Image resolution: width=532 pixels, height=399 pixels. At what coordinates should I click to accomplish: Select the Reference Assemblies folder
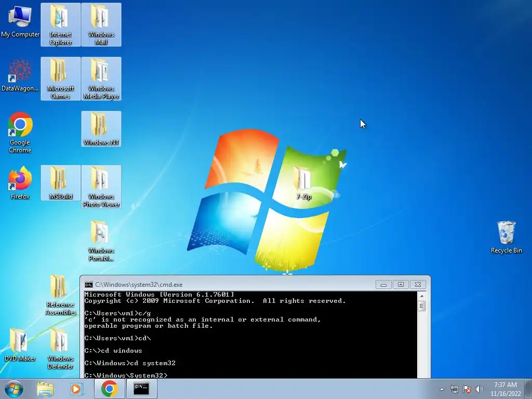[x=60, y=295]
